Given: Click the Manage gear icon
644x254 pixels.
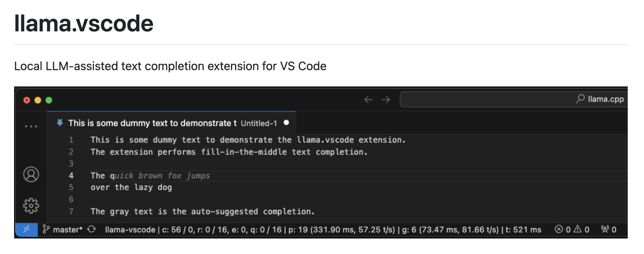Looking at the screenshot, I should pos(31,206).
